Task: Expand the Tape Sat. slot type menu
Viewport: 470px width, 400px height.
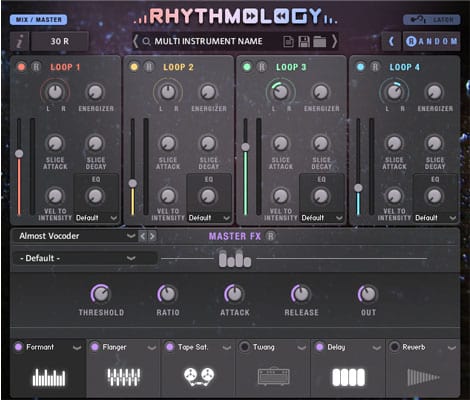Action: point(227,348)
